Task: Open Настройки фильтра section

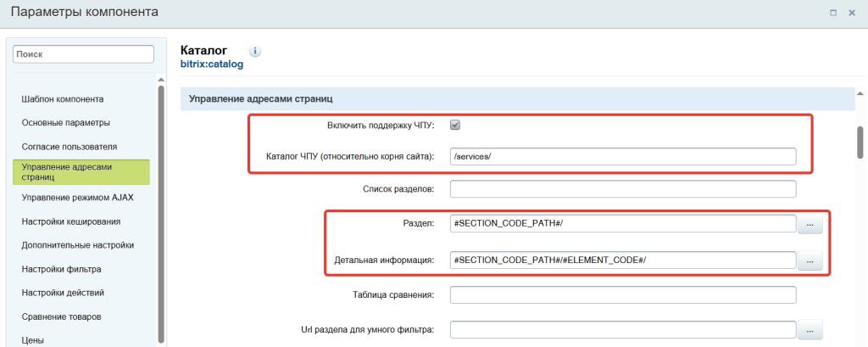Action: click(x=62, y=270)
